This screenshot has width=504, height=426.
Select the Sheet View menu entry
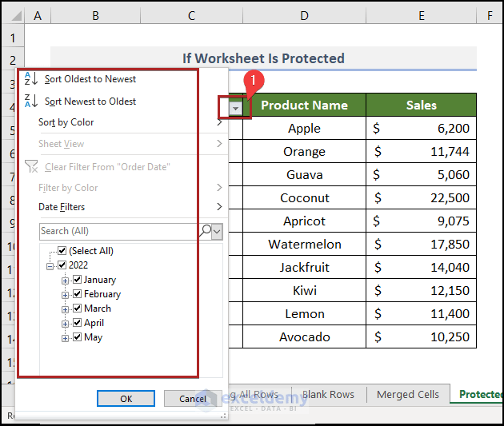[62, 144]
